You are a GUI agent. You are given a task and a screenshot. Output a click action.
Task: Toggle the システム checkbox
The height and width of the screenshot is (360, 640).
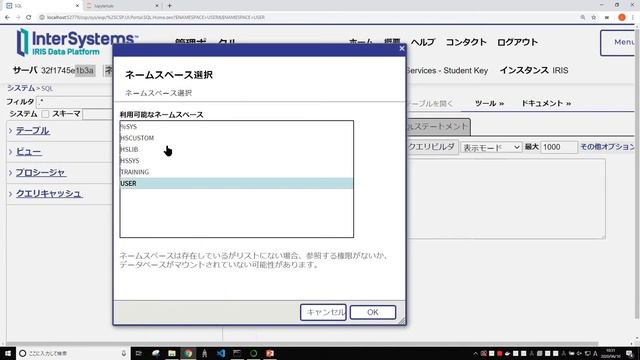[x=45, y=114]
